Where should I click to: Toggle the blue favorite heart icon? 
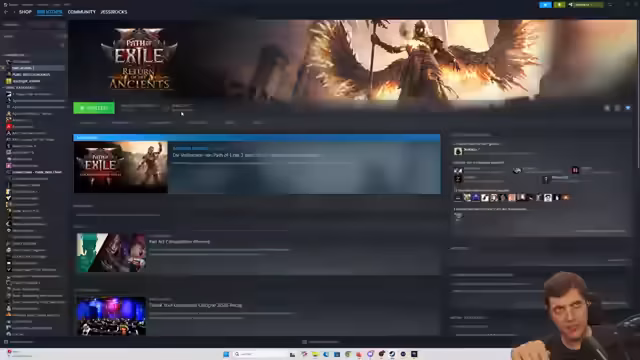628,108
